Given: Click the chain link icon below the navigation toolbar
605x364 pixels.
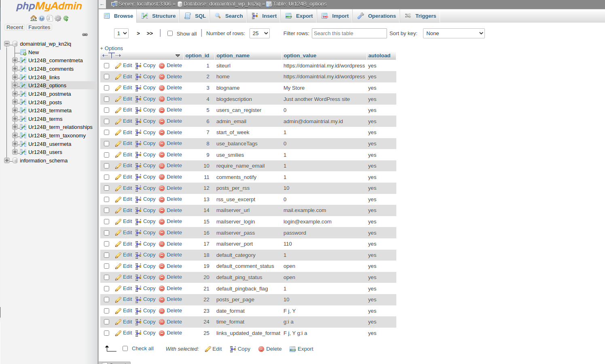Looking at the screenshot, I should (85, 35).
